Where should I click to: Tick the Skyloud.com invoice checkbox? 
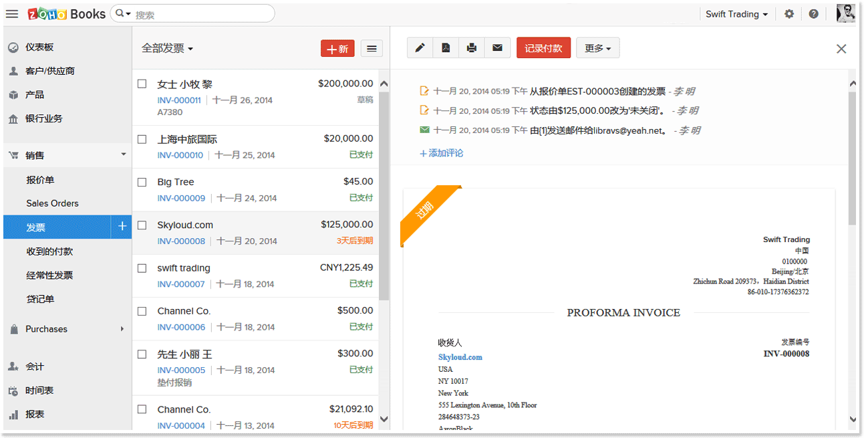coord(142,225)
